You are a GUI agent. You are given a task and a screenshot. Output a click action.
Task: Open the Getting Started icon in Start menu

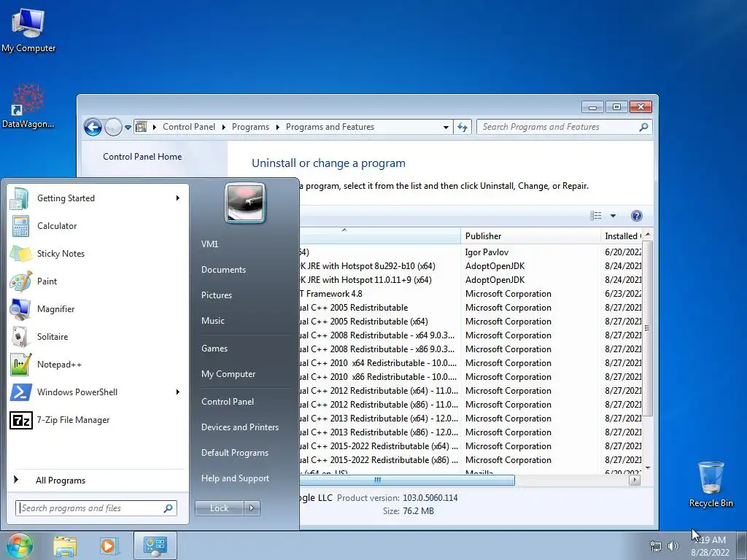(x=20, y=198)
